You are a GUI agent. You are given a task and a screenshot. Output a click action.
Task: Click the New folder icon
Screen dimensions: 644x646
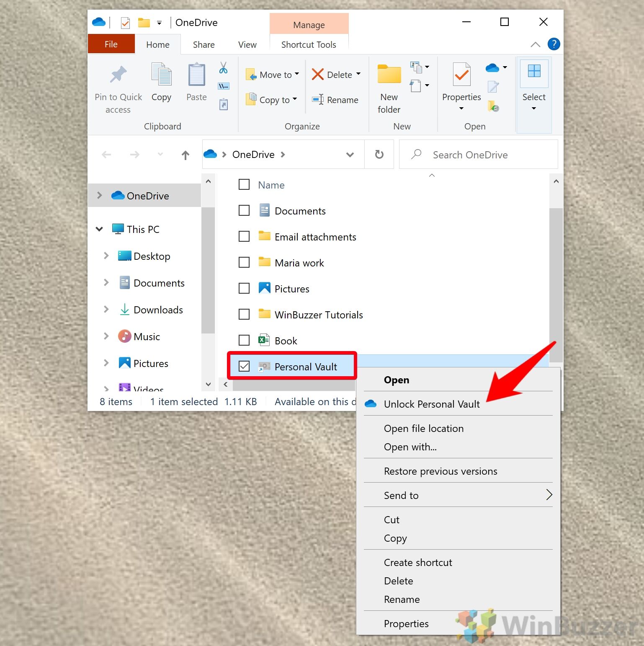pos(389,75)
